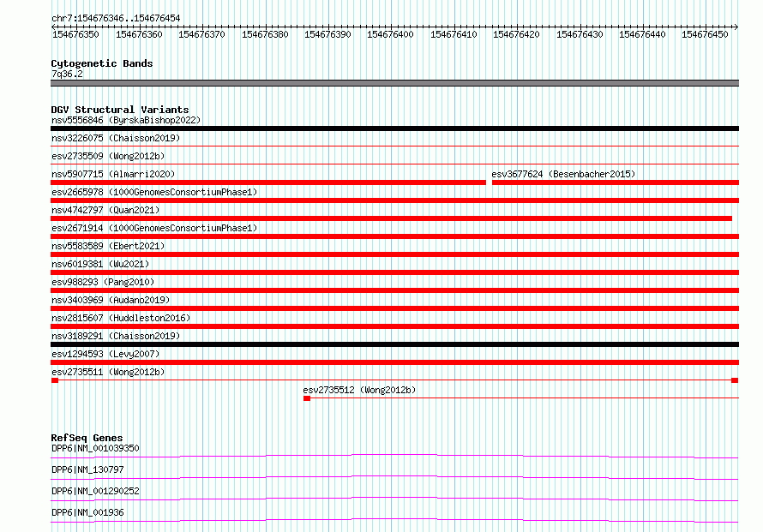763x532 pixels.
Task: Click the left red endpoint block of esv2735511
Action: 55,380
